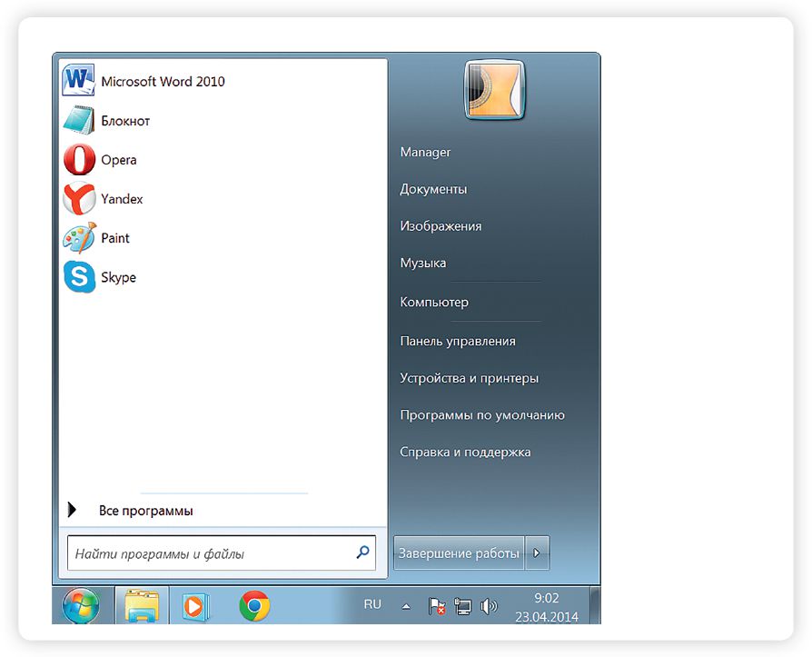Launch Windows Media Player from taskbar
This screenshot has height=657, width=812.
tap(195, 606)
